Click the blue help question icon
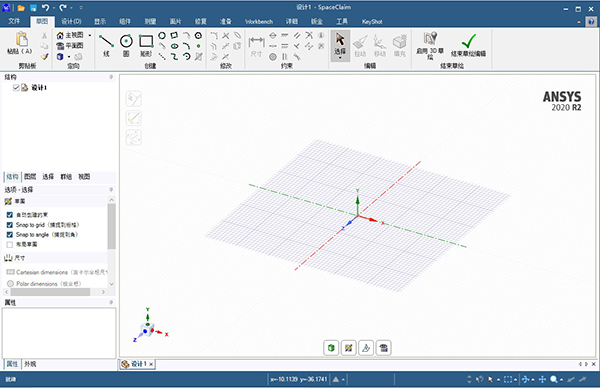 pyautogui.click(x=591, y=22)
